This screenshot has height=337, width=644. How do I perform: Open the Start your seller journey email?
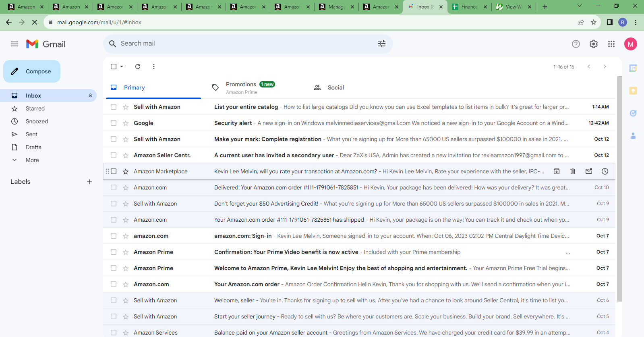click(x=359, y=316)
